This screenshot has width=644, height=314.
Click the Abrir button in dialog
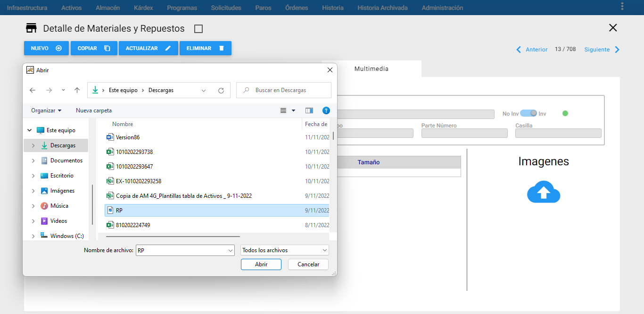pos(261,264)
